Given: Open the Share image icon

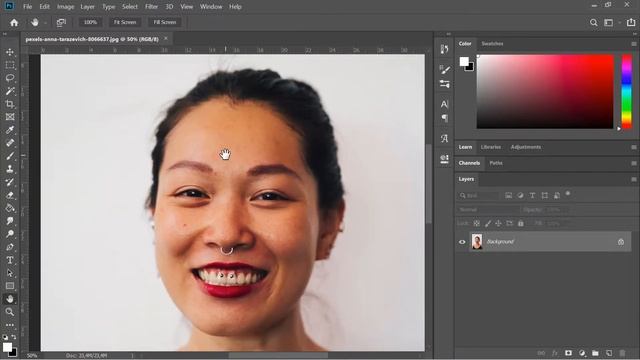Looking at the screenshot, I should pos(631,22).
